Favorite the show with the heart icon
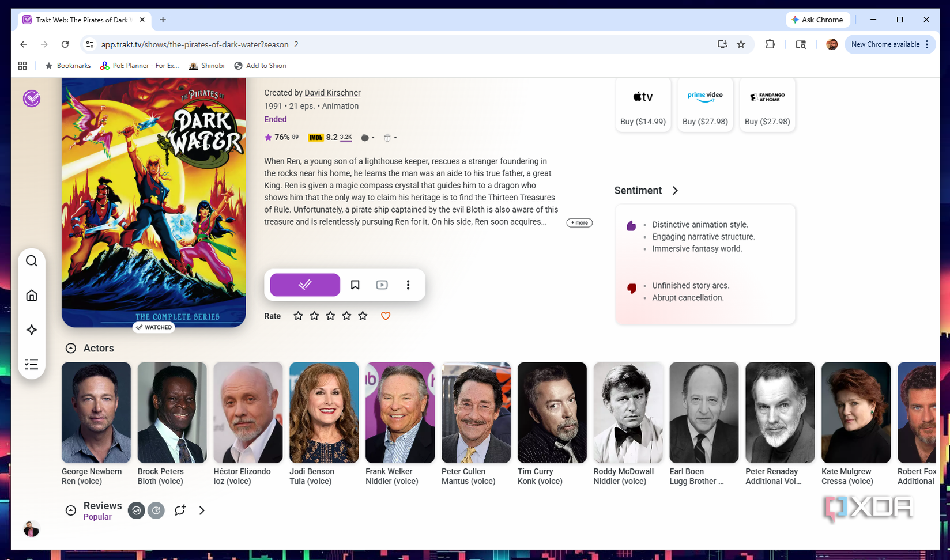The height and width of the screenshot is (560, 950). (x=386, y=316)
